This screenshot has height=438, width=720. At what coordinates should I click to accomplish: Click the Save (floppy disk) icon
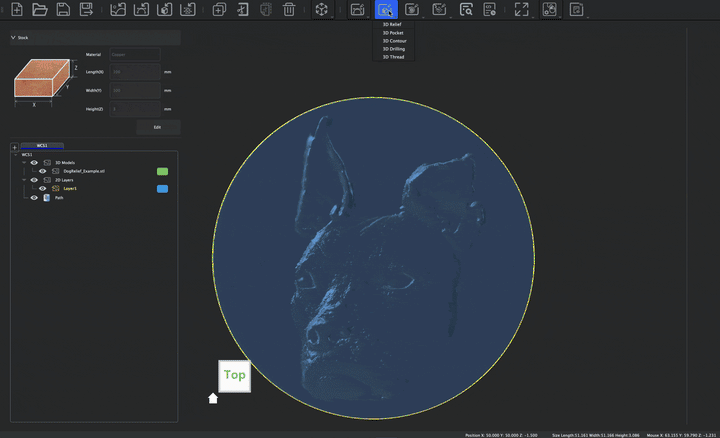pyautogui.click(x=63, y=9)
